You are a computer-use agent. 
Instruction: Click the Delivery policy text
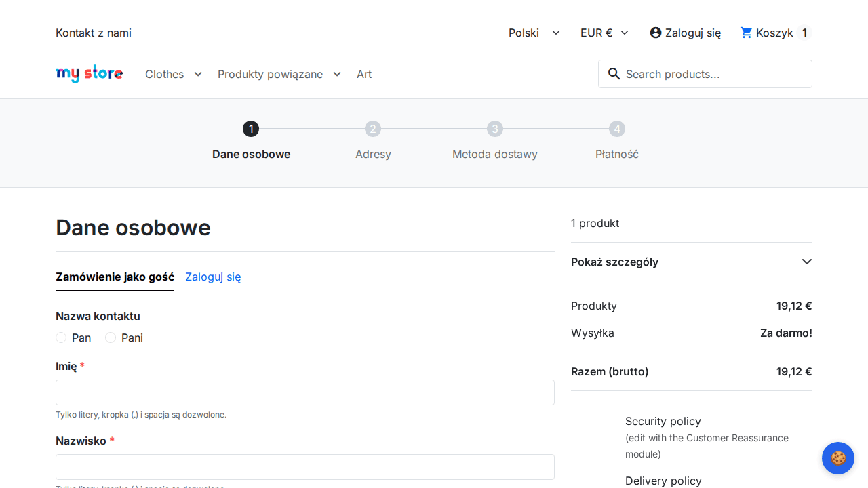(x=663, y=481)
